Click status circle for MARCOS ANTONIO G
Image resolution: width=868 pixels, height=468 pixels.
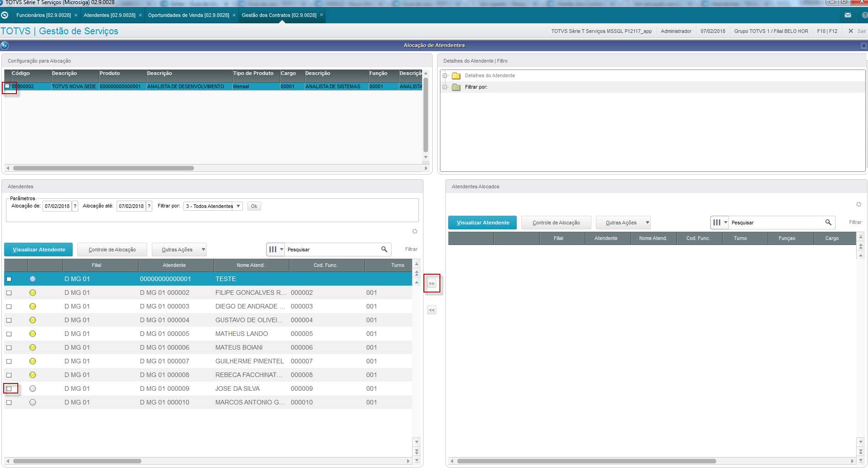click(x=32, y=402)
